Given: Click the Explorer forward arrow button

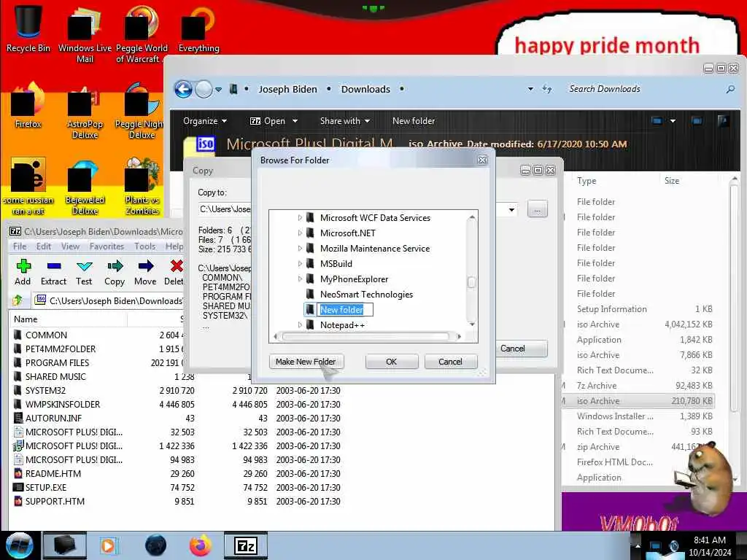Looking at the screenshot, I should pos(204,89).
